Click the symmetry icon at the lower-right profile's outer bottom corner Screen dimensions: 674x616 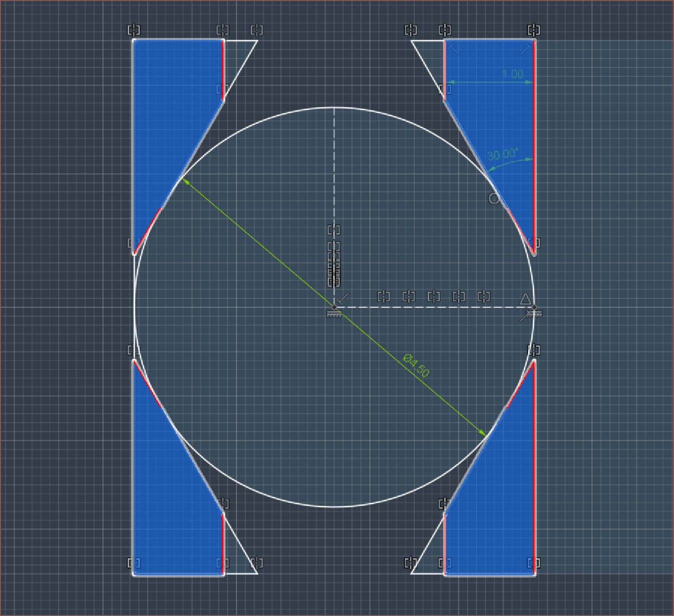point(534,563)
